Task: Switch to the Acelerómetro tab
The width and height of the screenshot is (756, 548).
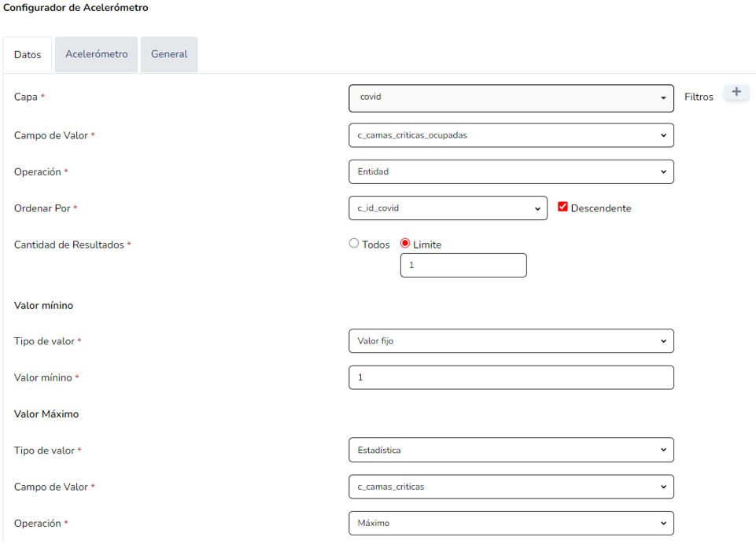Action: point(96,54)
